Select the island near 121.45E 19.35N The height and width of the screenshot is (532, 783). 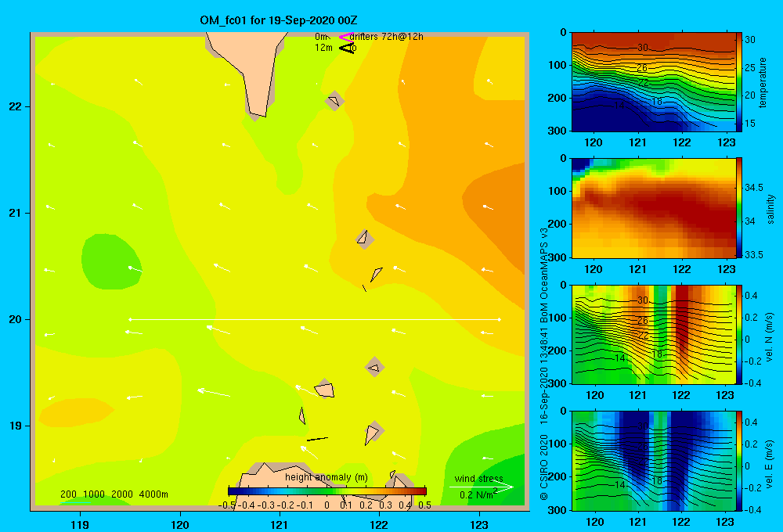click(324, 389)
